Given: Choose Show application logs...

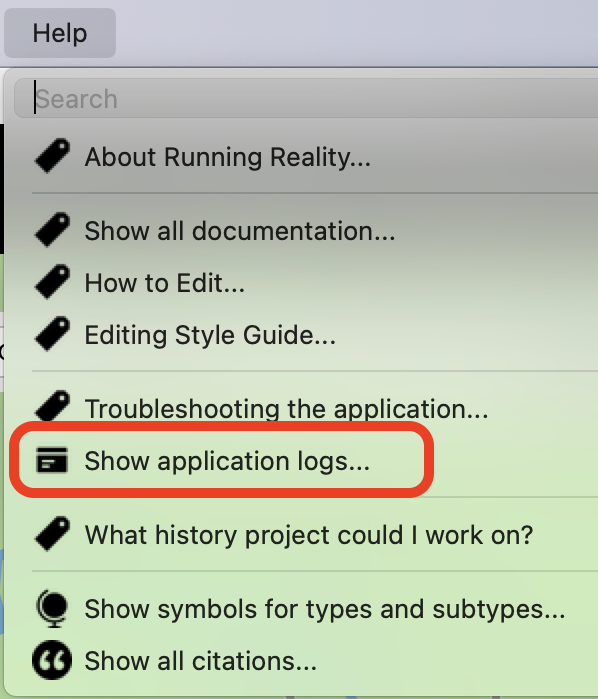Looking at the screenshot, I should pos(227,461).
